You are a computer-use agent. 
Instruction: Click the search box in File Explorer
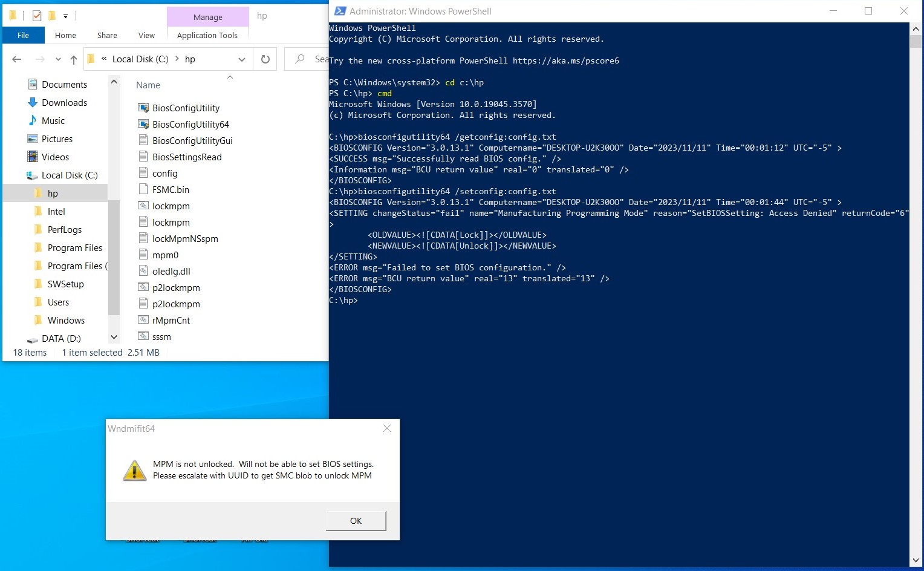307,59
